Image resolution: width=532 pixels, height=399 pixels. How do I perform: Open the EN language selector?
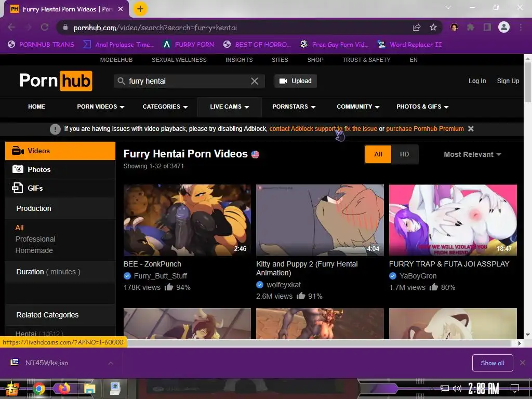tap(413, 60)
